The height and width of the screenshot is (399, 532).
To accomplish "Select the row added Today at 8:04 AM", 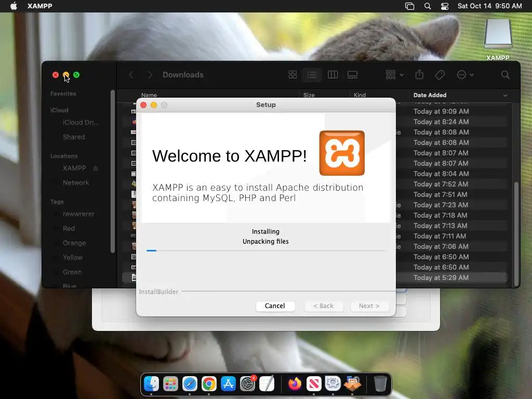I will 441,174.
